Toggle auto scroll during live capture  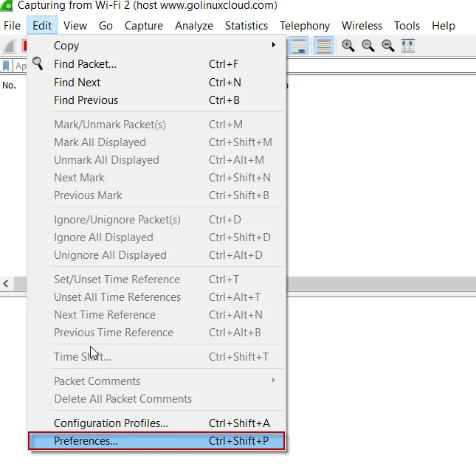(x=299, y=46)
